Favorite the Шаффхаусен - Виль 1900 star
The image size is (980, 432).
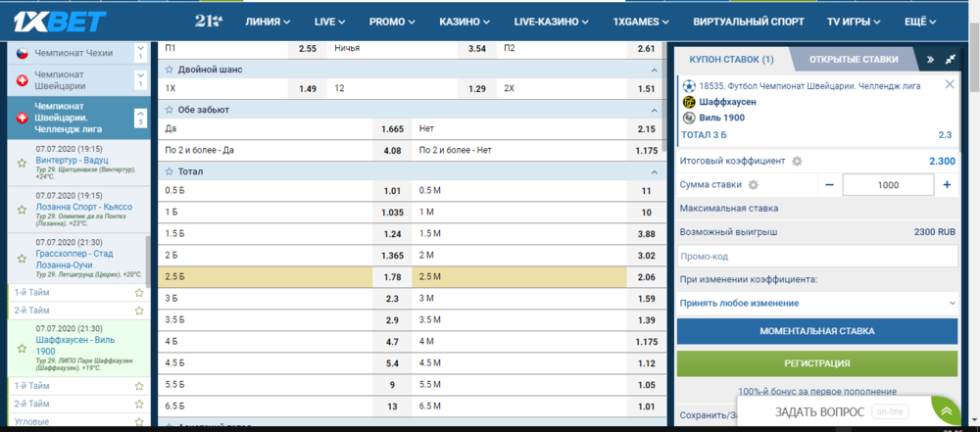click(22, 348)
